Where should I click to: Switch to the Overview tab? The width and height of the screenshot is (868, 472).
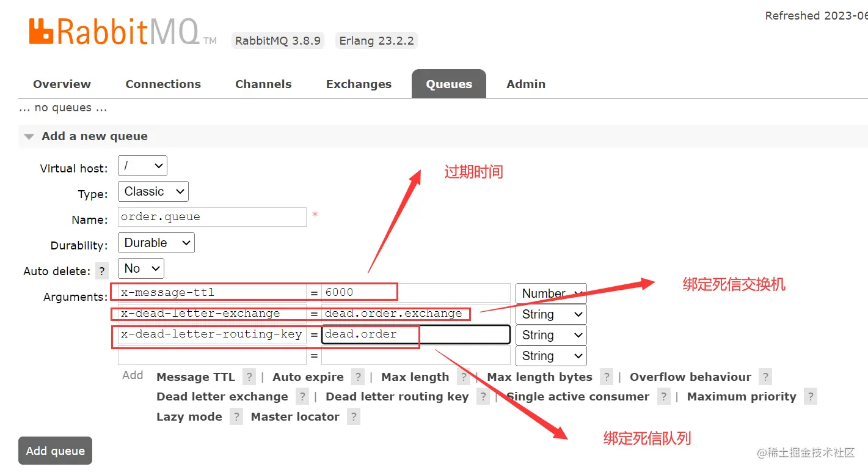pyautogui.click(x=62, y=84)
